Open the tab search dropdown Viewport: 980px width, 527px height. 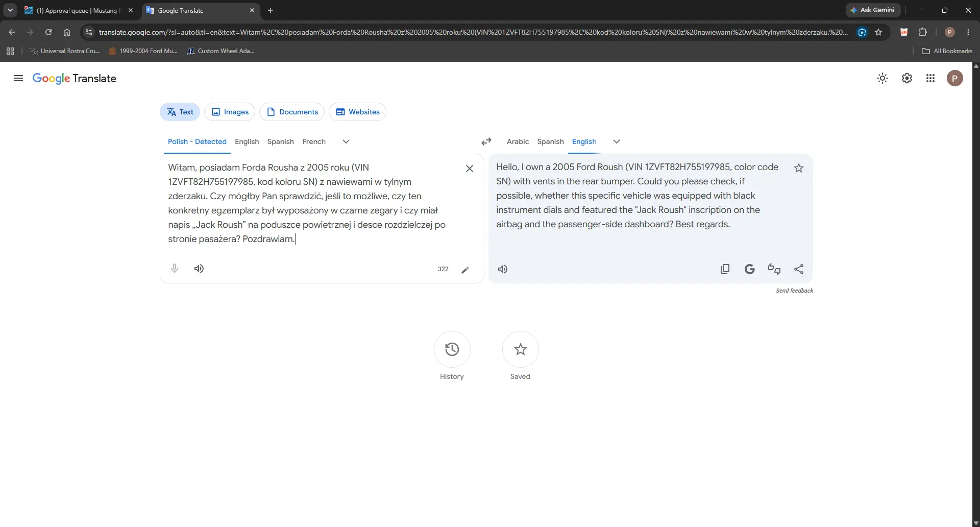(x=10, y=10)
